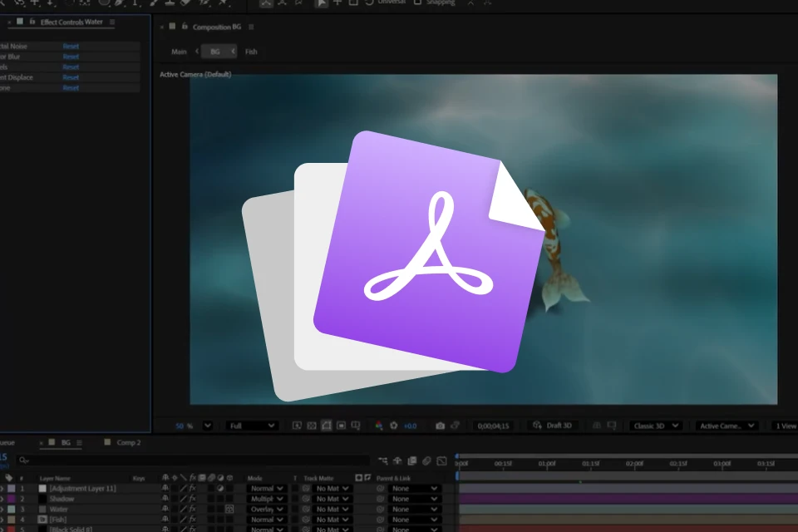Switch to the Comp 2 timeline tab
The width and height of the screenshot is (798, 532).
(x=128, y=442)
